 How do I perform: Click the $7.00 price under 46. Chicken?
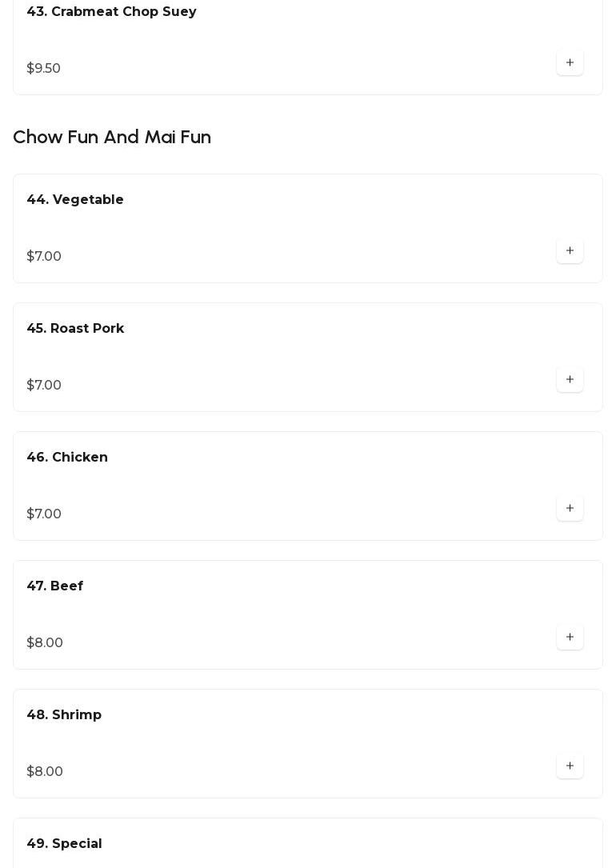tap(44, 514)
